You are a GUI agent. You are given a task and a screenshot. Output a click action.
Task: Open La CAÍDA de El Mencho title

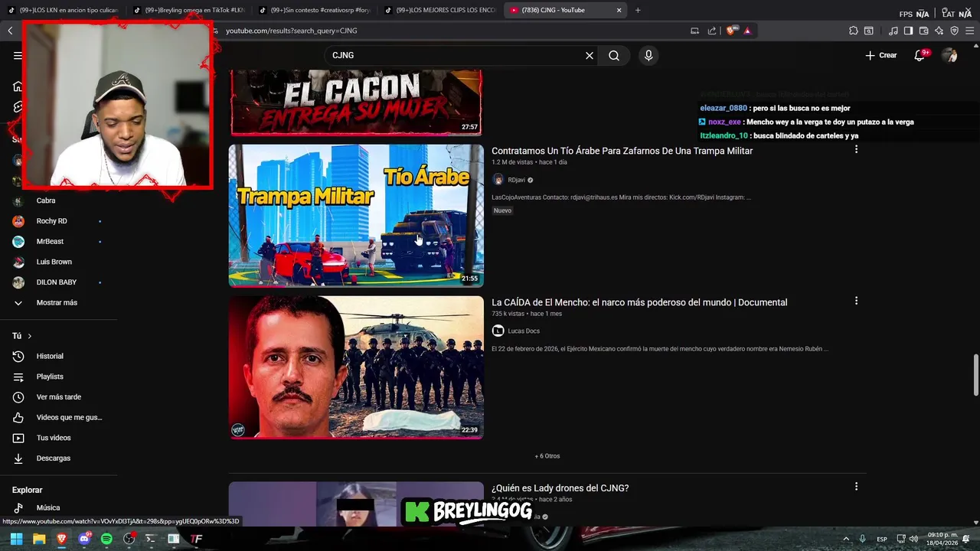pyautogui.click(x=639, y=302)
